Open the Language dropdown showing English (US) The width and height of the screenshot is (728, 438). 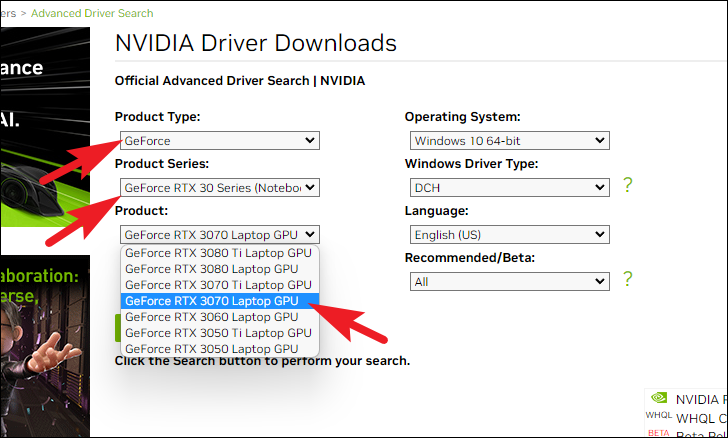tap(509, 235)
